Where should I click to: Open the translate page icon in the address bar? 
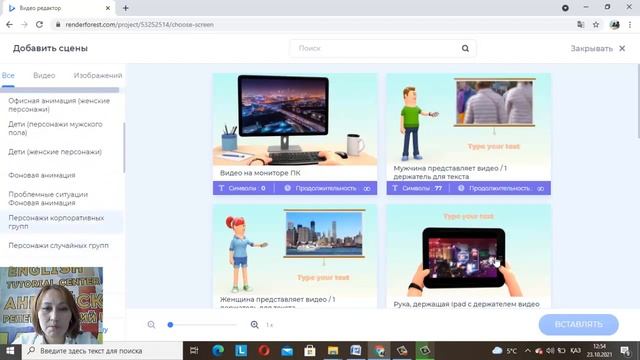[x=580, y=24]
